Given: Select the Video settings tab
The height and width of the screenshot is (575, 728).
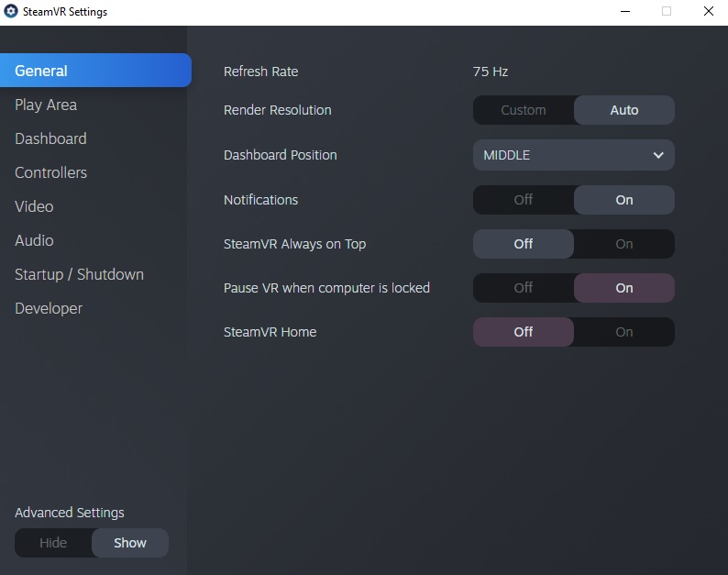Looking at the screenshot, I should tap(34, 206).
